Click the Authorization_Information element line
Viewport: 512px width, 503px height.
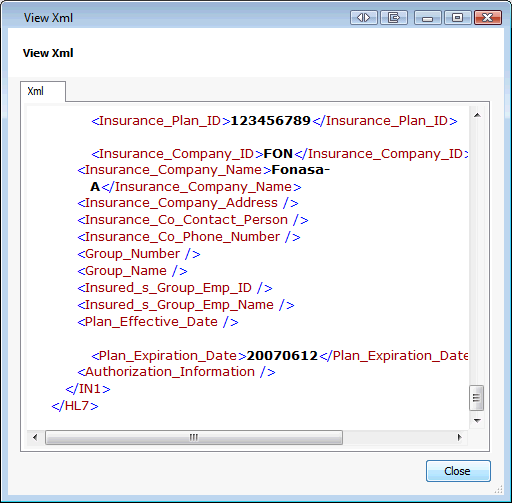(x=176, y=372)
